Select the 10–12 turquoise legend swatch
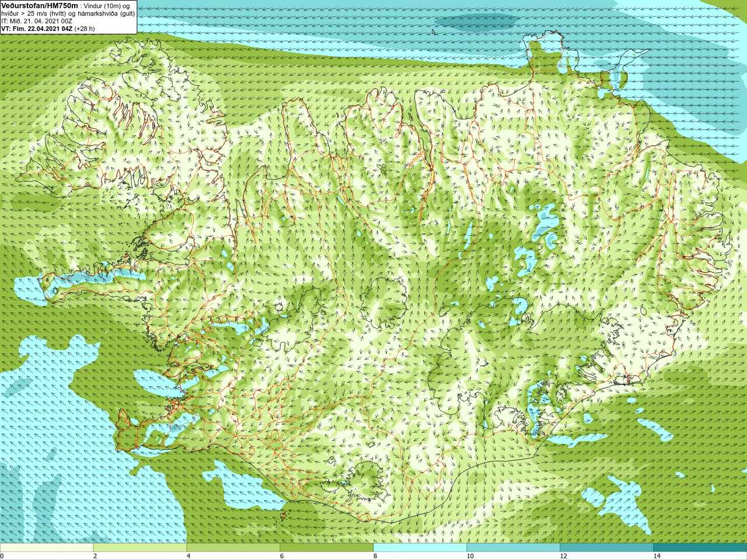The width and height of the screenshot is (747, 560). (514, 548)
